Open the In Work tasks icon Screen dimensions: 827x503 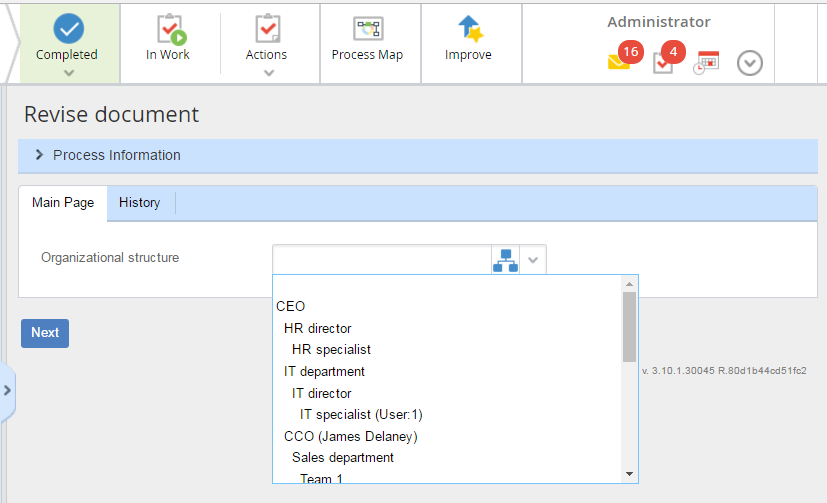pyautogui.click(x=171, y=29)
